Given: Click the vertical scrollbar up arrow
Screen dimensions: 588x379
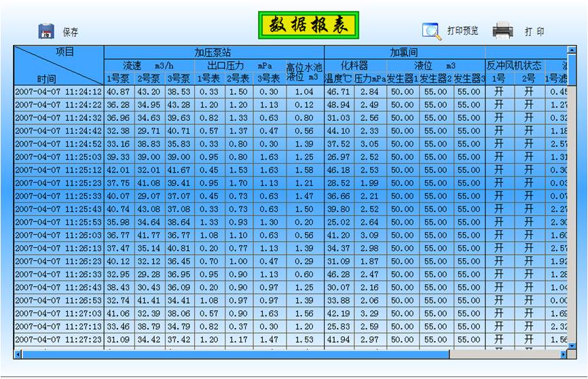Looking at the screenshot, I should (x=571, y=51).
